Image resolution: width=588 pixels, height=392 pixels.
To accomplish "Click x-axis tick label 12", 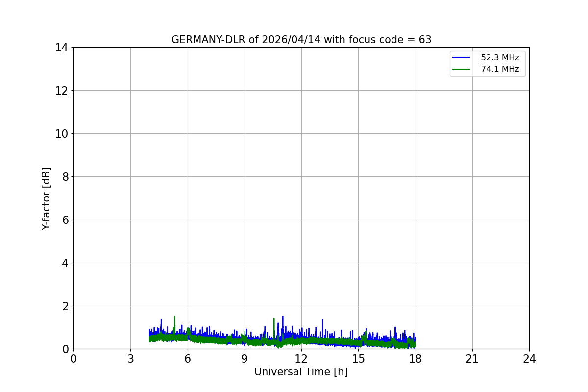I will pyautogui.click(x=301, y=359).
